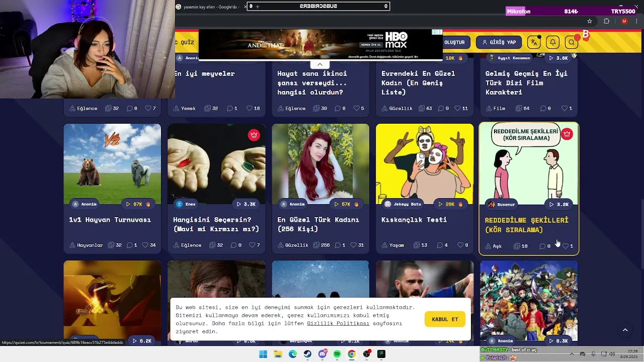Click the HBO Max banner advertisement
The height and width of the screenshot is (362, 644).
[320, 44]
